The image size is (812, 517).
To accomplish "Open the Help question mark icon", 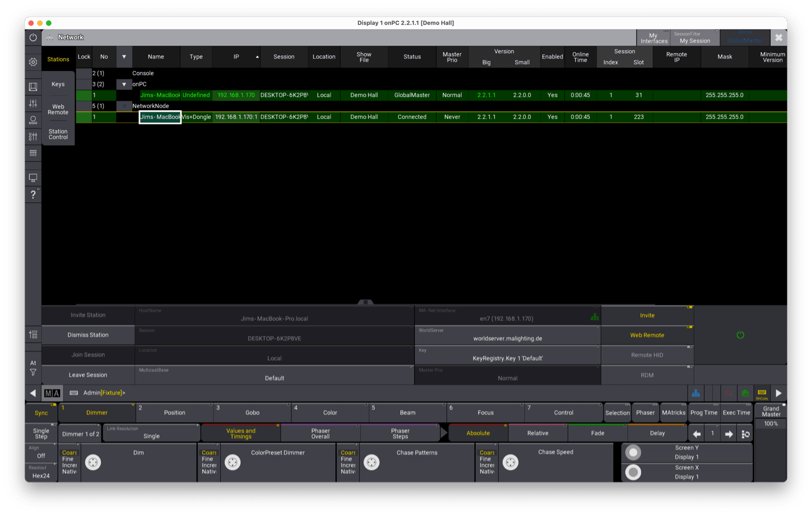I will click(33, 194).
